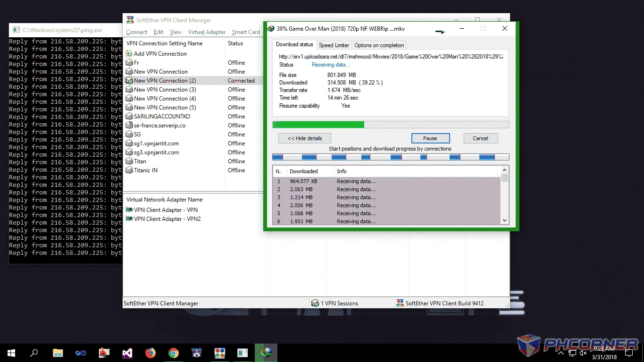The height and width of the screenshot is (362, 644).
Task: Click the Status column header
Action: pyautogui.click(x=243, y=43)
